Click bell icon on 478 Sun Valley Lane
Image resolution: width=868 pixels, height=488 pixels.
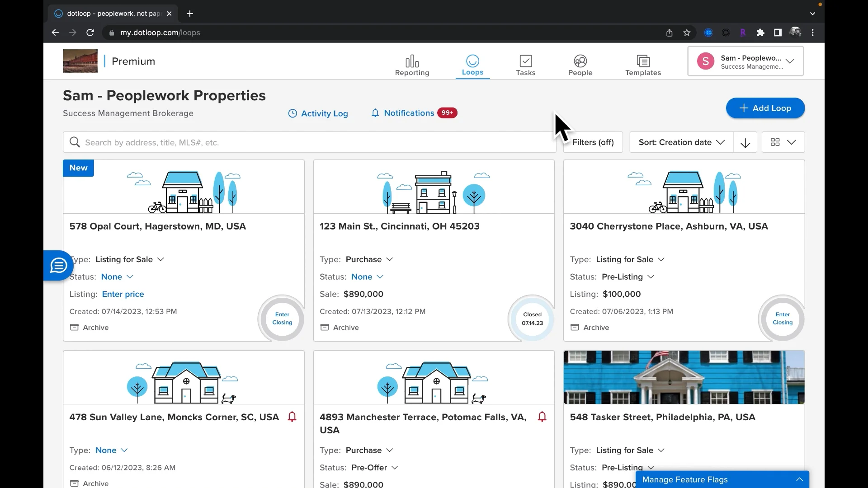click(x=292, y=417)
